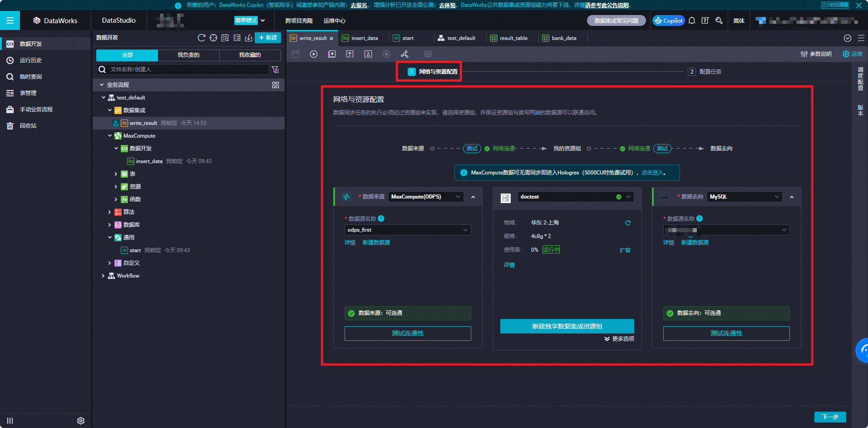Image resolution: width=868 pixels, height=428 pixels.
Task: Click the code search icon in 数据开发 panel
Action: click(225, 38)
